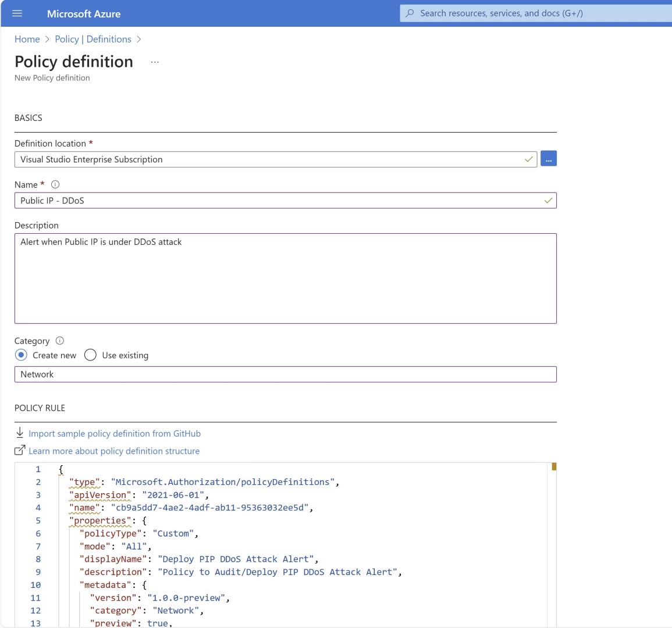
Task: Click the "Custom" policyType value
Action: coord(173,533)
